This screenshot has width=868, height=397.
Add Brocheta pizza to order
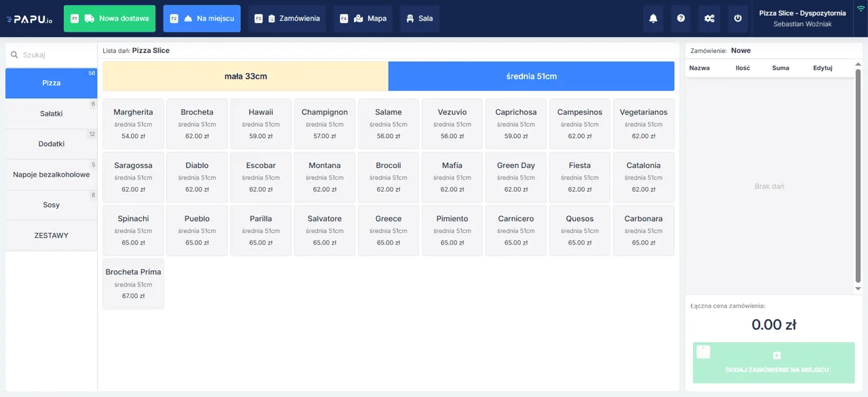pyautogui.click(x=197, y=124)
